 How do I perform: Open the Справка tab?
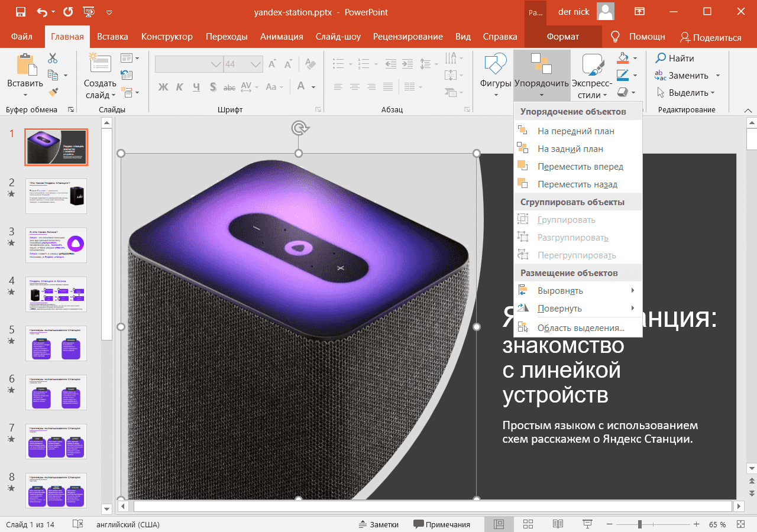pos(500,37)
